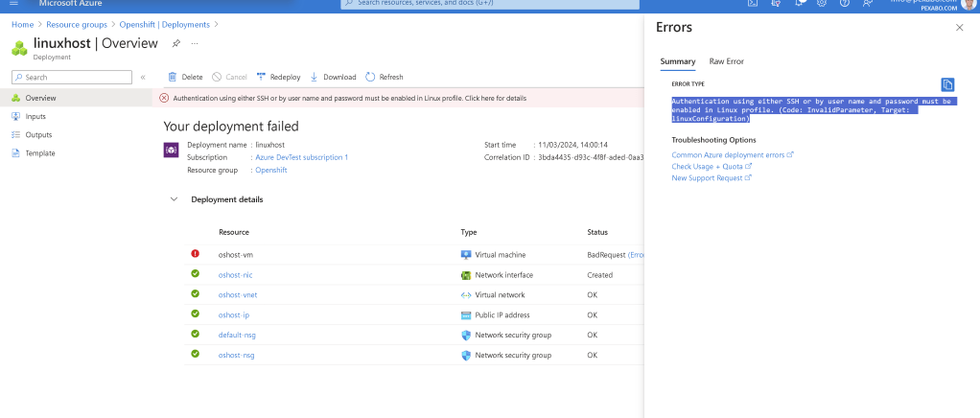
Task: Copy the error text with copy icon
Action: (947, 84)
